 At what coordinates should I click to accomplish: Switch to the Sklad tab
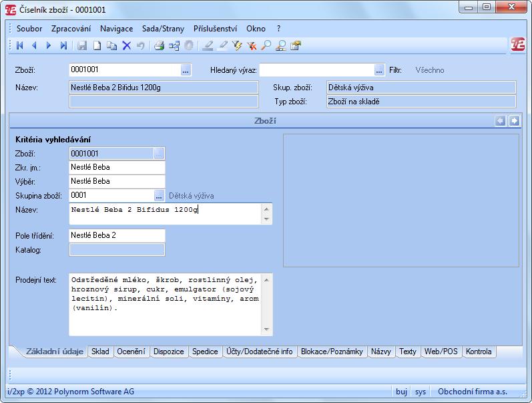[100, 352]
